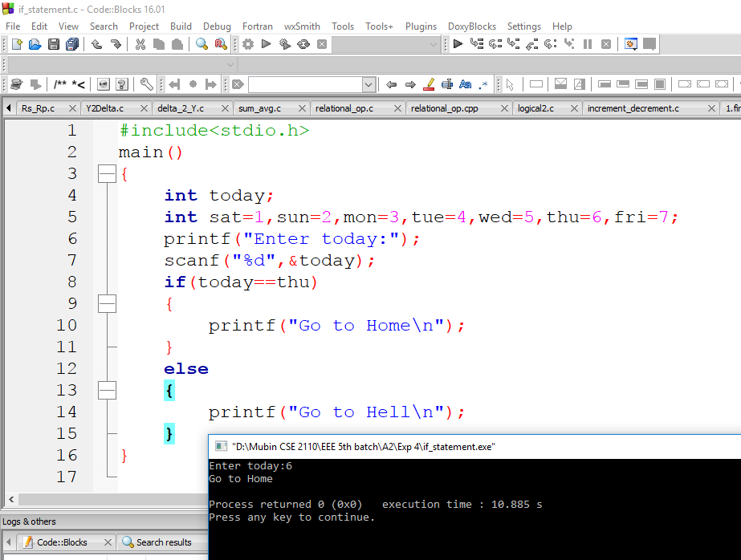Collapse the main function code fold

point(107,173)
